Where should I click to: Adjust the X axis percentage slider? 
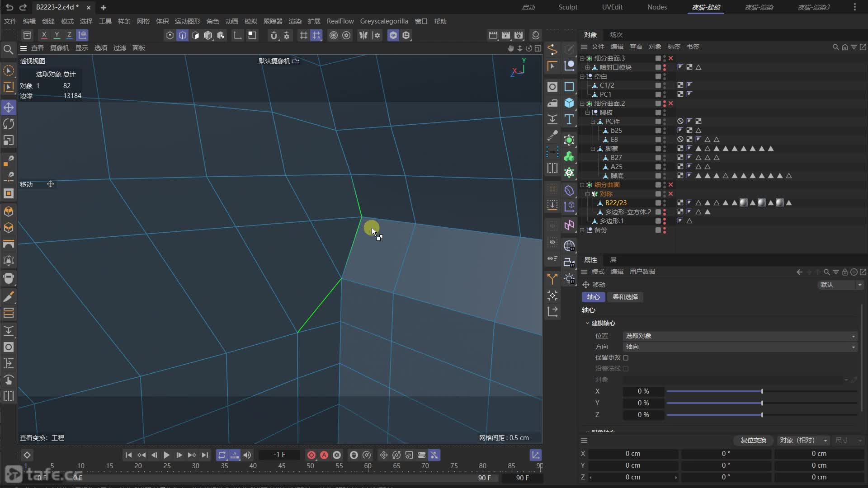click(762, 391)
